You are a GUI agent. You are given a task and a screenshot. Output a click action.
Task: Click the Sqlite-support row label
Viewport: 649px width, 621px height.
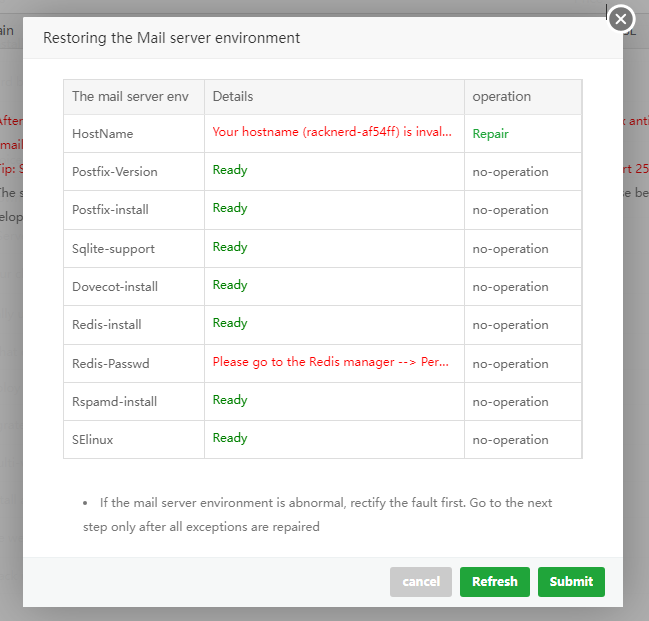(x=113, y=248)
